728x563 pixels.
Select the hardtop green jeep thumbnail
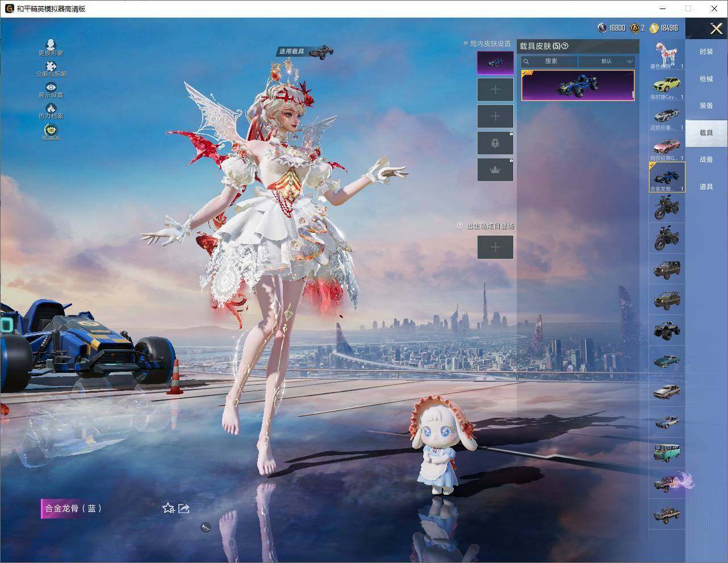667,269
